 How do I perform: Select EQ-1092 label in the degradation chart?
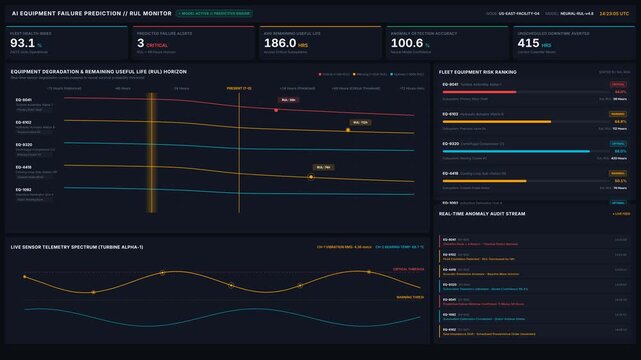pyautogui.click(x=24, y=190)
